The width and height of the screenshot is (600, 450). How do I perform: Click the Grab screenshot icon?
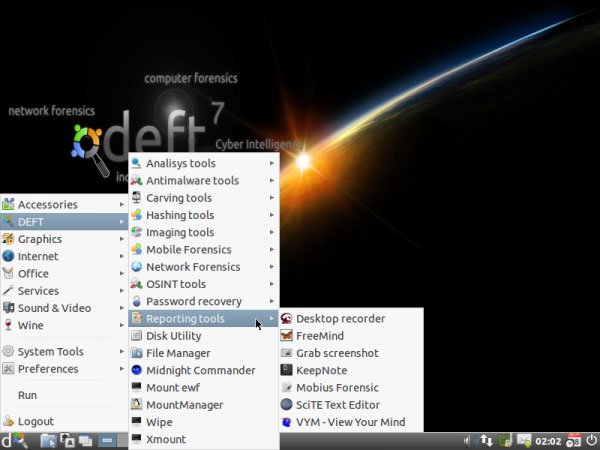click(286, 353)
